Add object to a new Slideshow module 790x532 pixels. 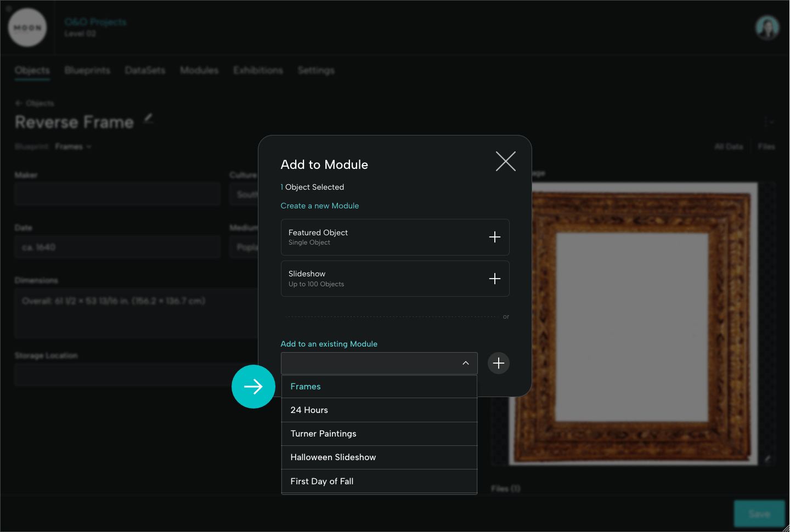[x=494, y=279]
